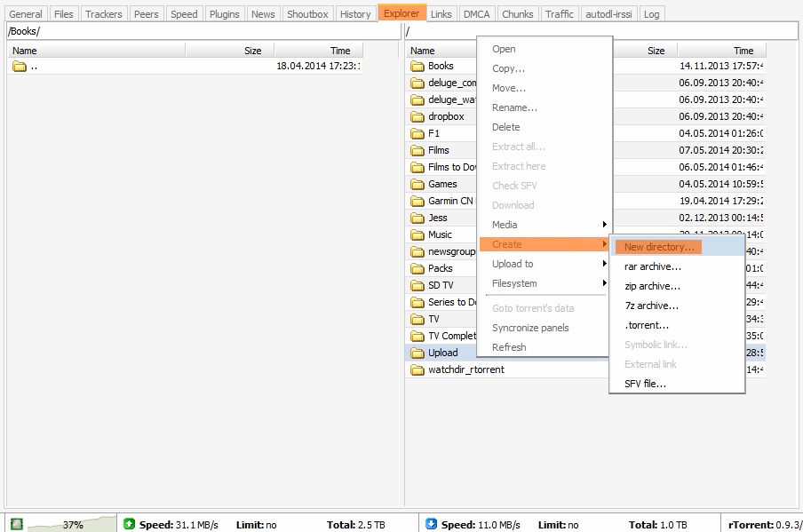Expand the Media submenu
The image size is (803, 532).
pyautogui.click(x=544, y=225)
